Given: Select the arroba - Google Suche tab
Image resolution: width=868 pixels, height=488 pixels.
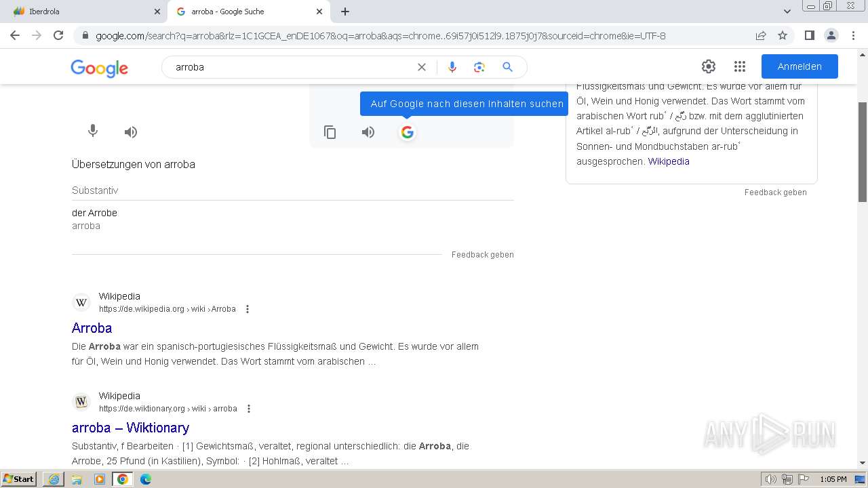Looking at the screenshot, I should coord(249,12).
